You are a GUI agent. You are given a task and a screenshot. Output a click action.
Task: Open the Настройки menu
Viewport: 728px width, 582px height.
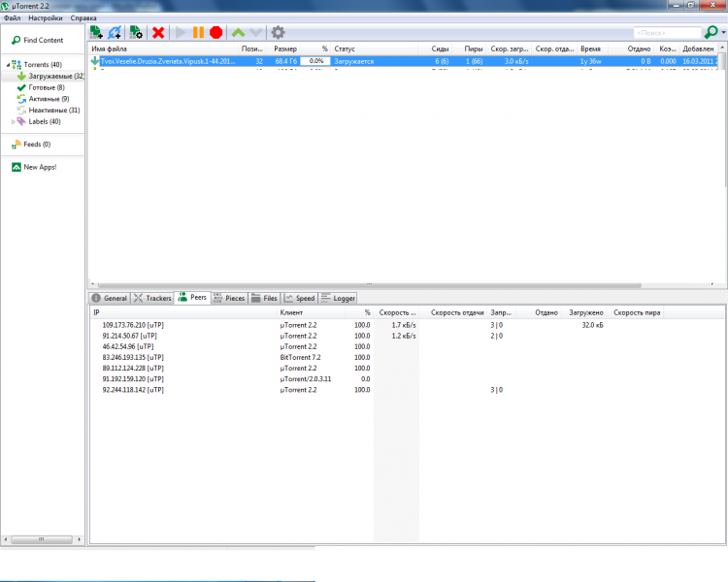pos(46,18)
